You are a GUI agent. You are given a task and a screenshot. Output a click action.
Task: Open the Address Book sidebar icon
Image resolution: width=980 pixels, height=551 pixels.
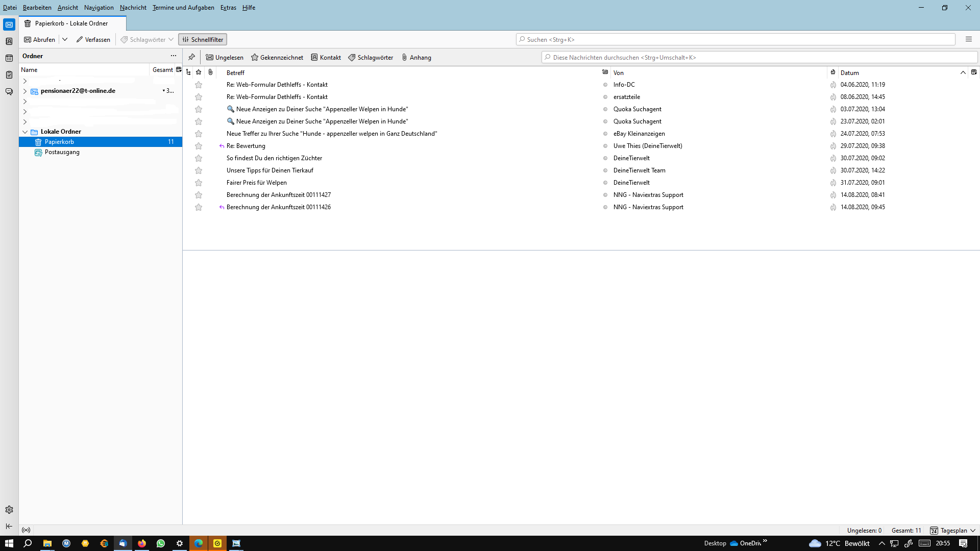point(9,41)
